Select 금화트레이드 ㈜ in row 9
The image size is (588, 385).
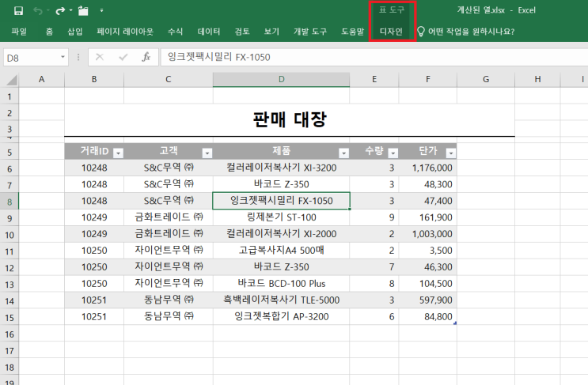[169, 217]
